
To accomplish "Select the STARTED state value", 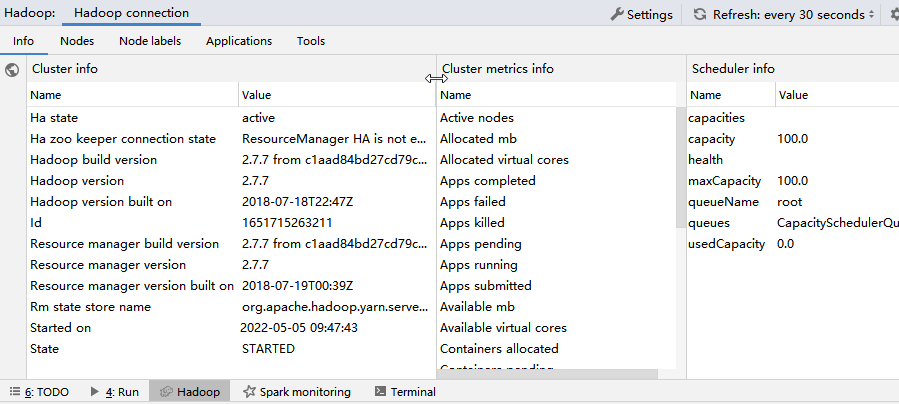I will 268,349.
